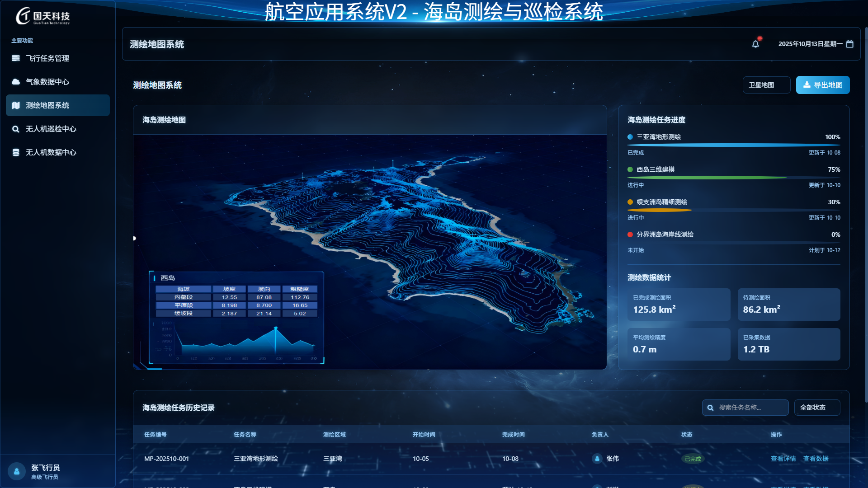This screenshot has height=488, width=868.
Task: Click the flight task management list icon
Action: 16,58
